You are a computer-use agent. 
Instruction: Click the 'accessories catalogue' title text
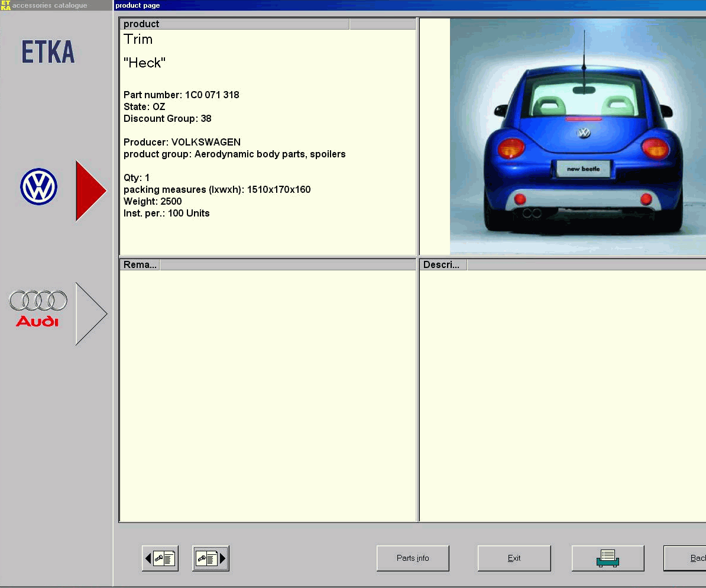pyautogui.click(x=50, y=5)
